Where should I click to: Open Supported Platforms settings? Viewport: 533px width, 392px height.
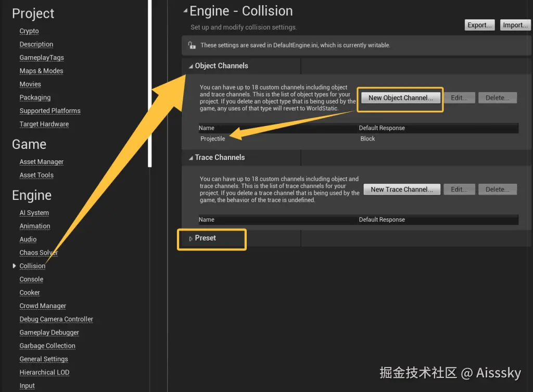[50, 111]
